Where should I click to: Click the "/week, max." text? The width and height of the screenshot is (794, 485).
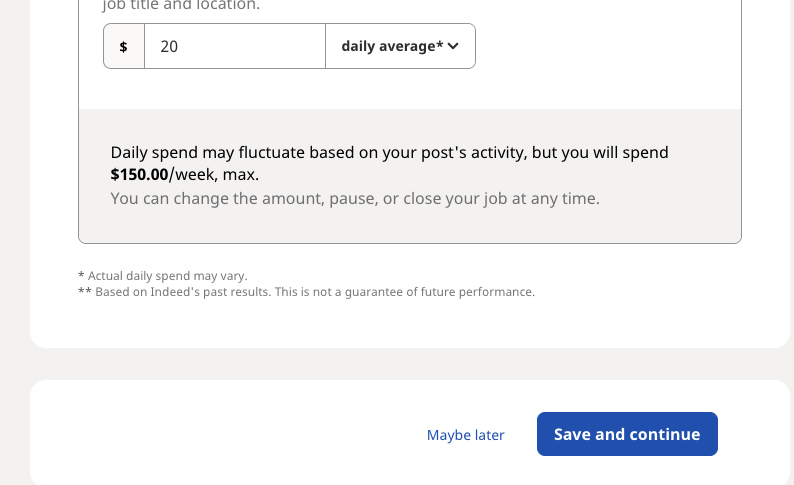click(214, 174)
